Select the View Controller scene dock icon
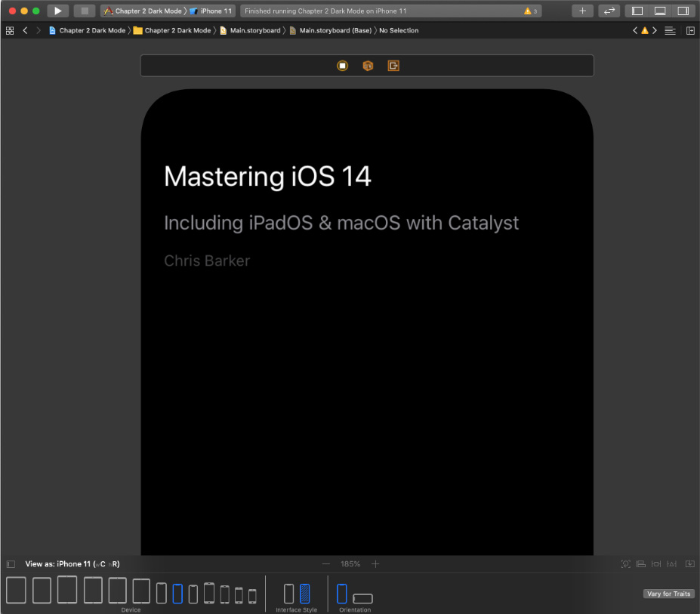The image size is (700, 614). coord(342,66)
